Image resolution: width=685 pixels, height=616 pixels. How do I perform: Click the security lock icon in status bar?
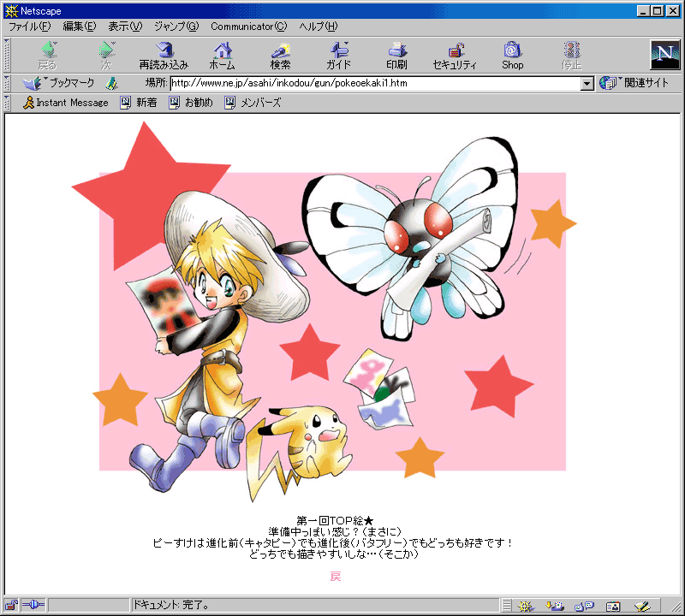(x=11, y=605)
